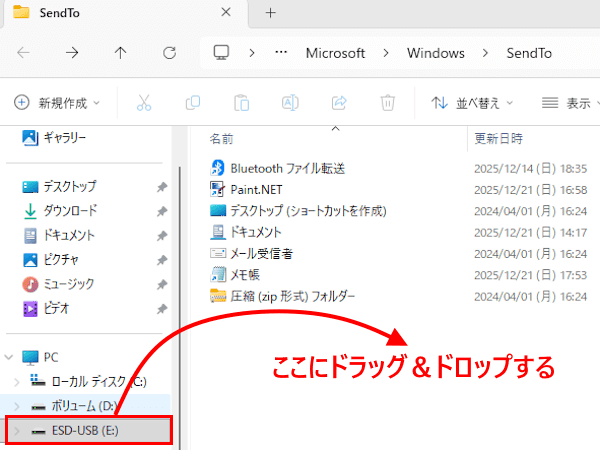Click Microsoft in the breadcrumb path

tap(335, 53)
